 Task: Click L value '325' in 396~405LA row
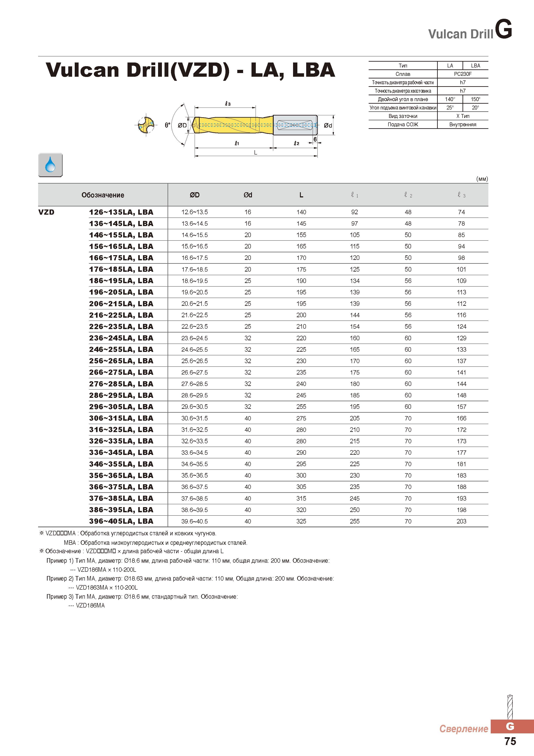pyautogui.click(x=301, y=521)
